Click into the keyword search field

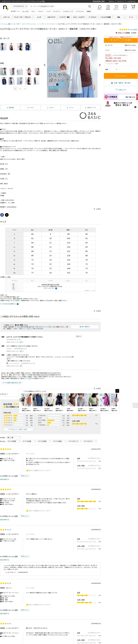(x=58, y=6)
